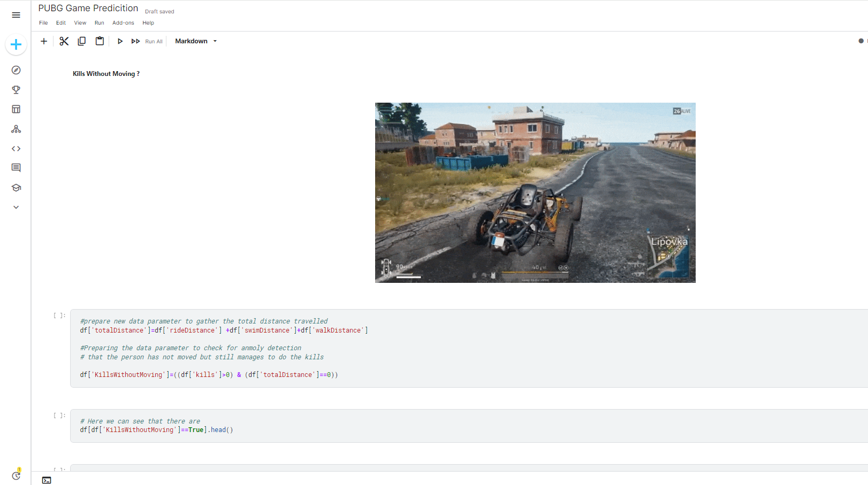Image resolution: width=868 pixels, height=485 pixels.
Task: Click into the KillsWithoutMoving head() code cell
Action: point(469,426)
